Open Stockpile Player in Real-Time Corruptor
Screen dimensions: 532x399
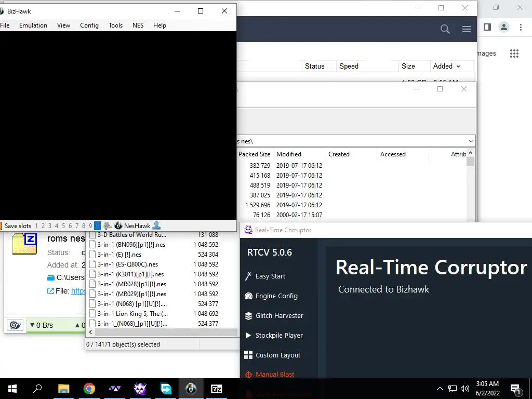274,335
